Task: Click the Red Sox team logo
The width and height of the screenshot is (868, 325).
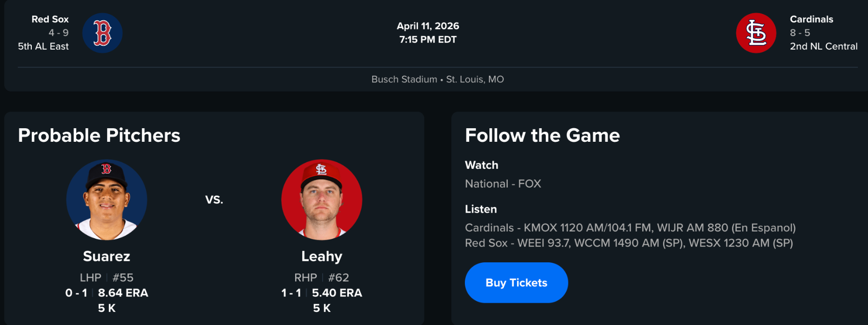Action: [102, 33]
